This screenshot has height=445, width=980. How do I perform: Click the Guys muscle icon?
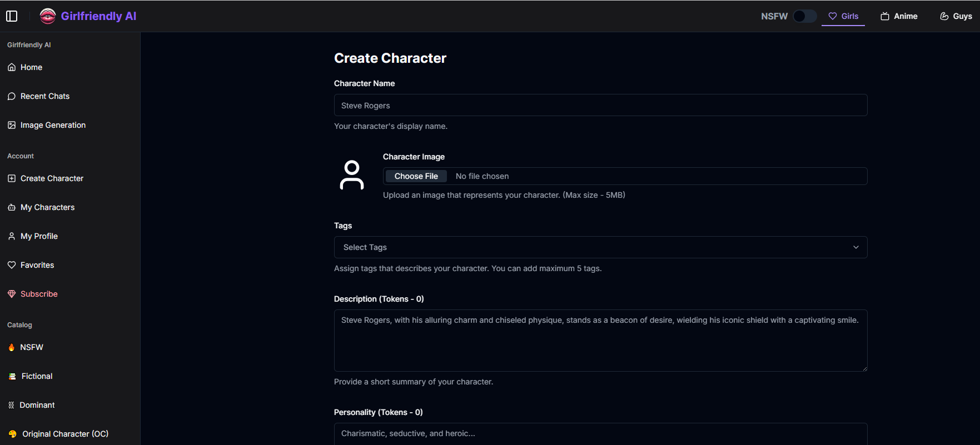[944, 16]
